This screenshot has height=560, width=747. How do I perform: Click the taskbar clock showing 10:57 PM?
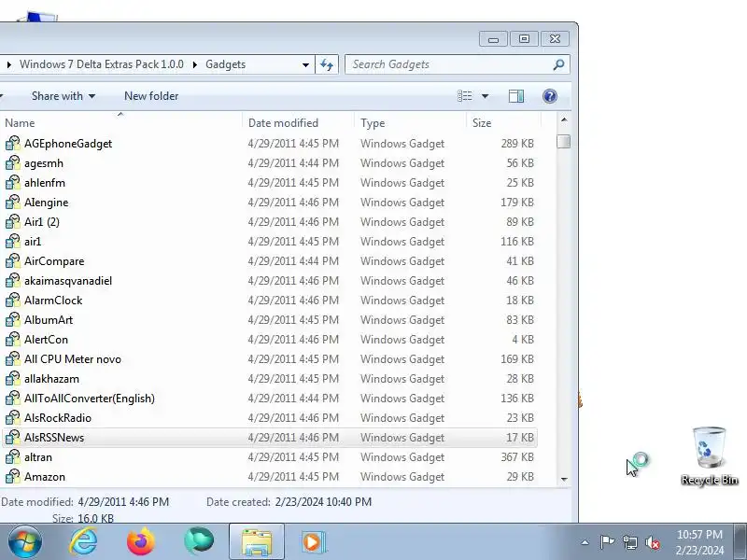699,542
